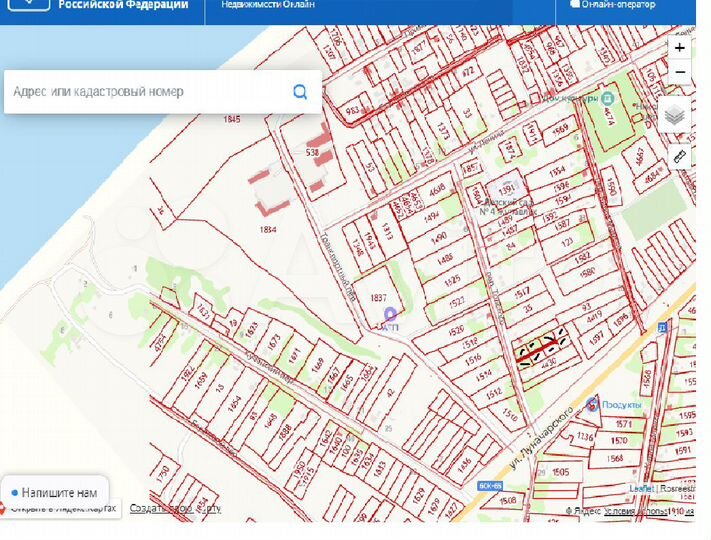The height and width of the screenshot is (540, 711).
Task: Zoom in with the plus button
Action: [680, 47]
